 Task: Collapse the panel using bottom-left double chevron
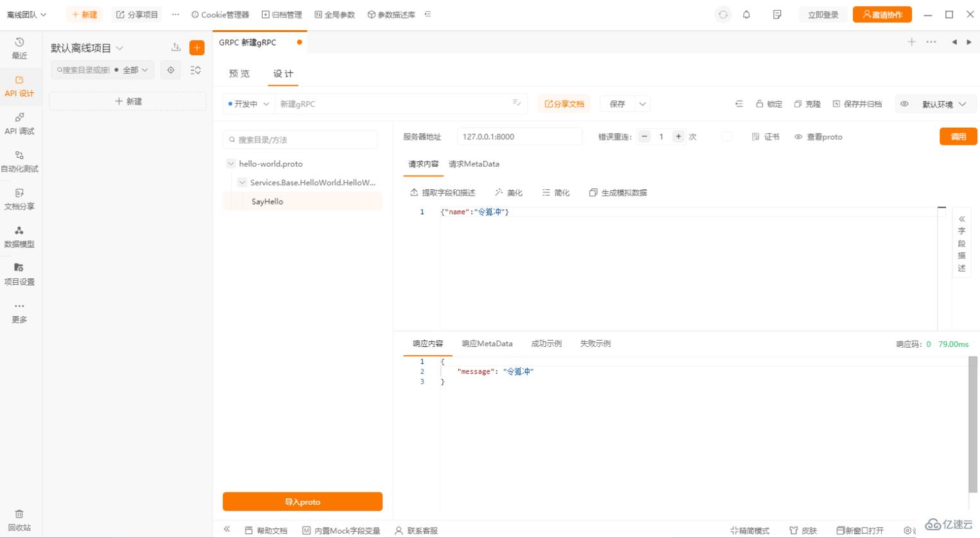(227, 529)
